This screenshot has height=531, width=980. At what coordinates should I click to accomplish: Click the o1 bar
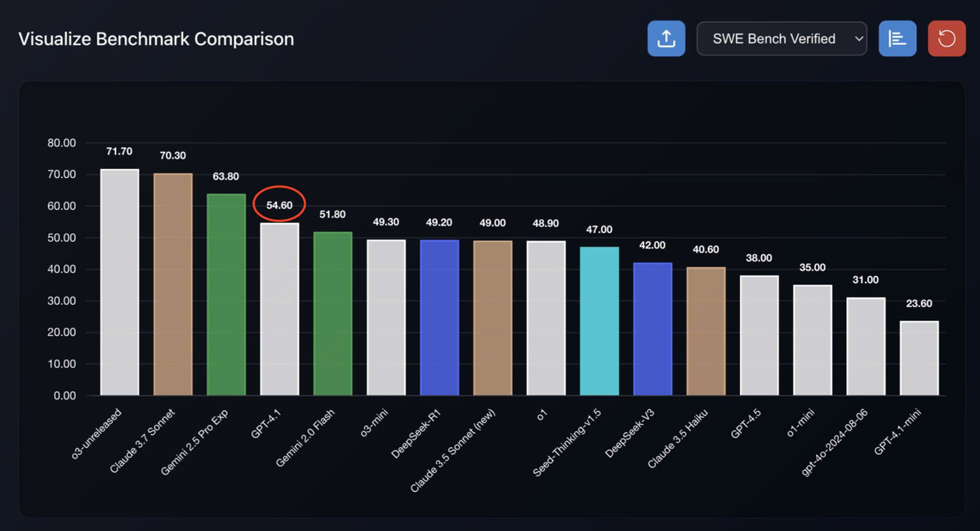546,319
